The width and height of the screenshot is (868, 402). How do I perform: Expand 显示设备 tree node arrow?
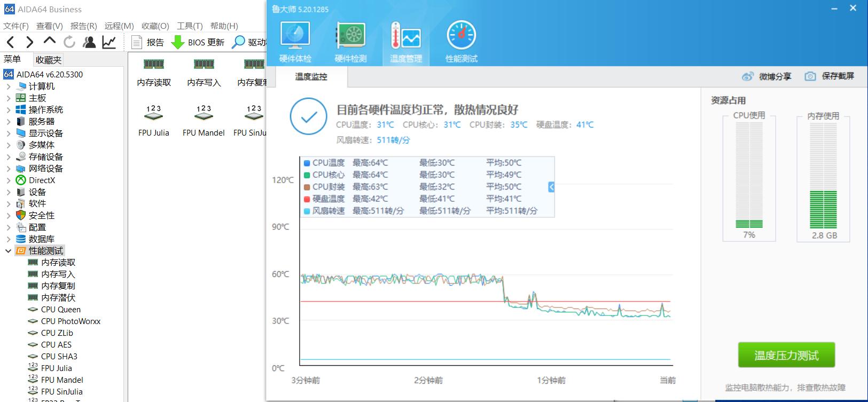(8, 133)
